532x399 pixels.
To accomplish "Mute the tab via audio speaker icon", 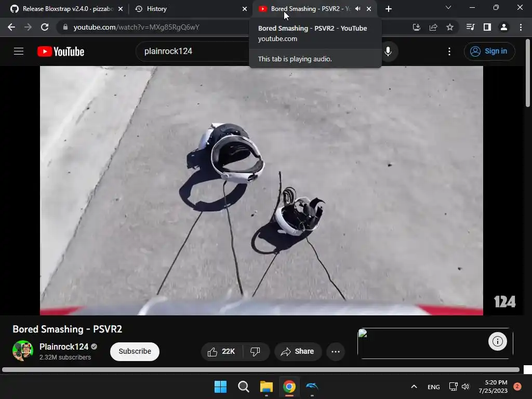I will tap(357, 9).
